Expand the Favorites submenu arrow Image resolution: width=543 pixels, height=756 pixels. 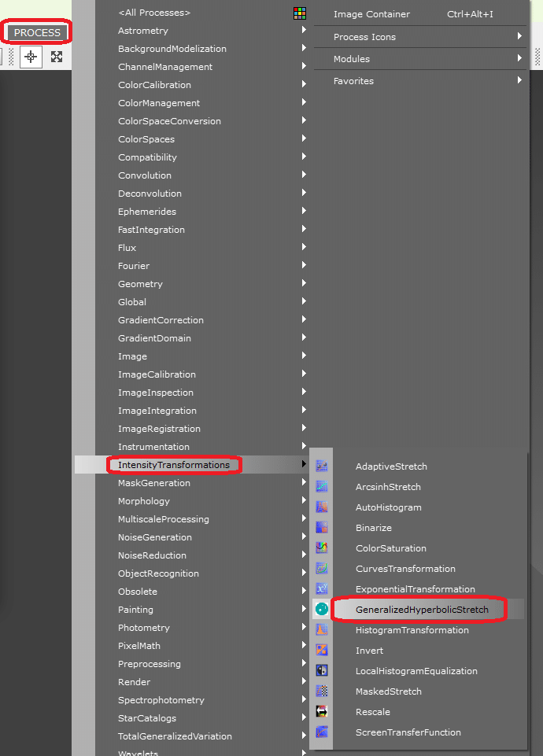coord(519,80)
